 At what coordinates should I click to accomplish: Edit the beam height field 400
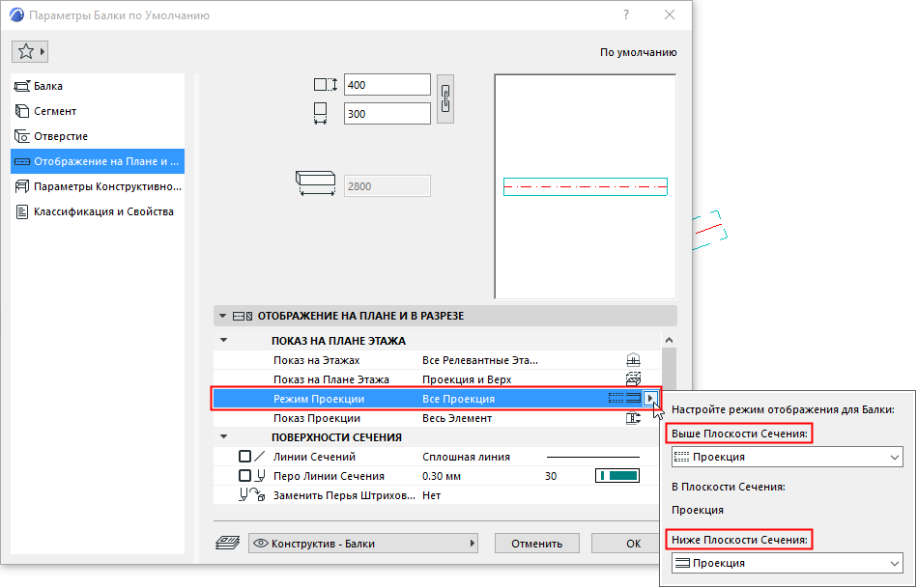point(387,85)
